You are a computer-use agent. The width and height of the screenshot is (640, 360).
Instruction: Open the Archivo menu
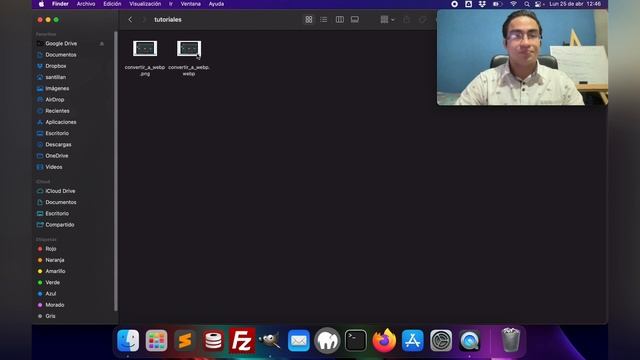(x=86, y=4)
